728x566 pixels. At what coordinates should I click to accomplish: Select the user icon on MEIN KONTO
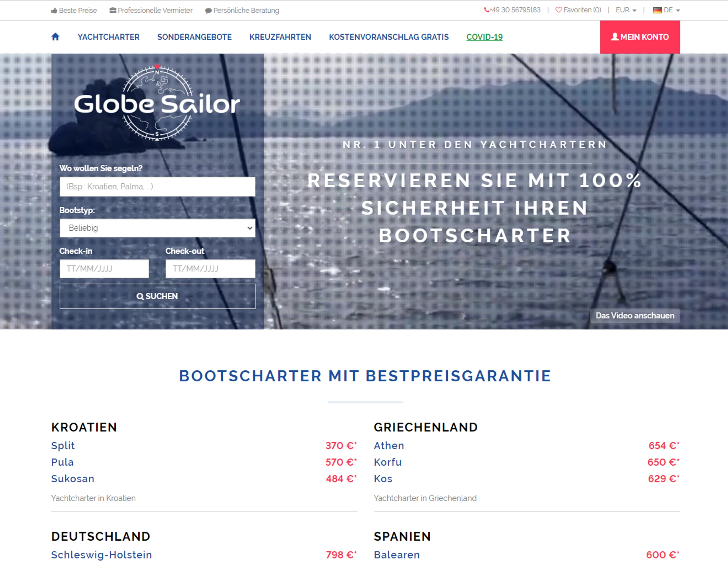click(615, 37)
